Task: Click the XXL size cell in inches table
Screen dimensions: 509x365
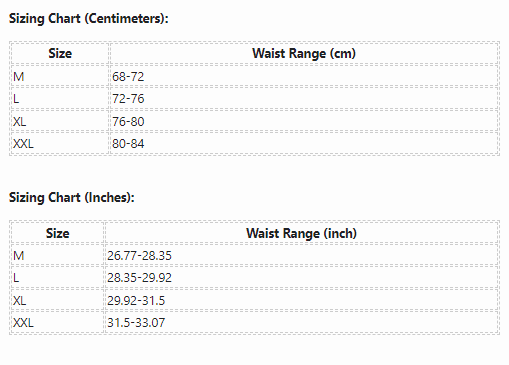Action: pos(58,323)
